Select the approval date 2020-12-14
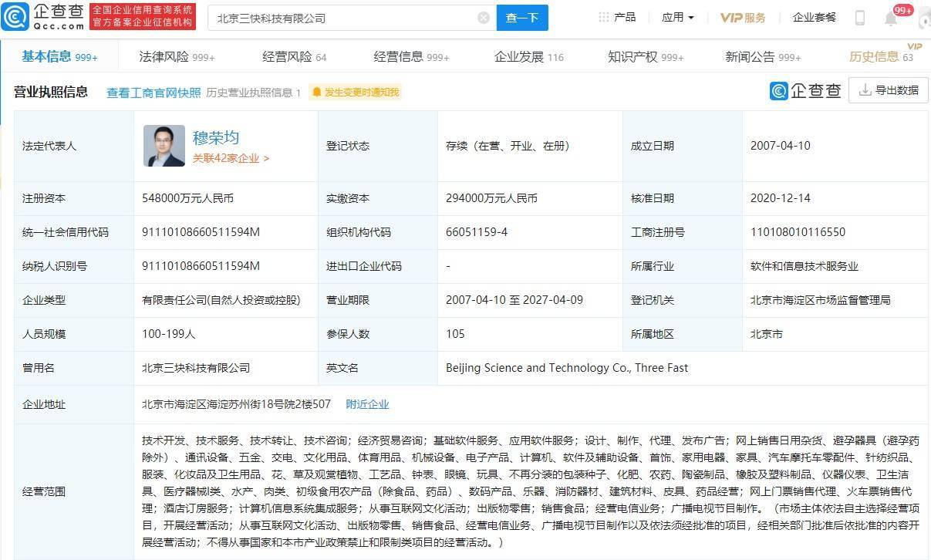This screenshot has height=560, width=931. tap(781, 198)
